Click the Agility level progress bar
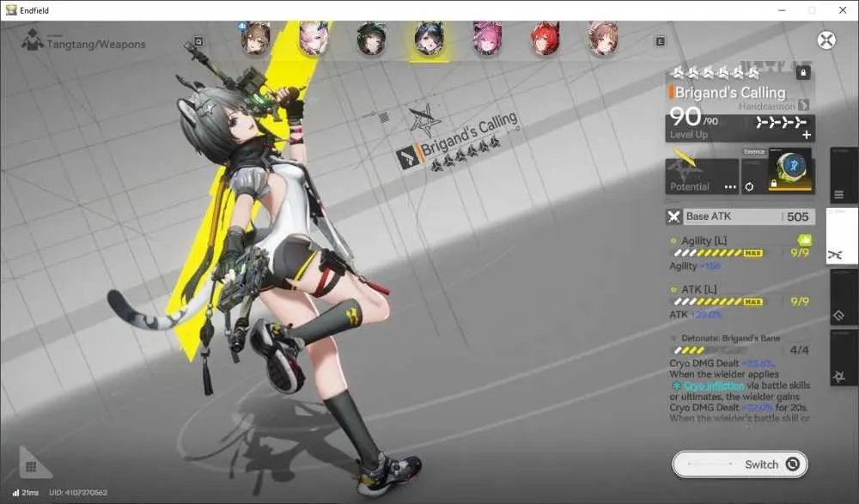 click(717, 253)
